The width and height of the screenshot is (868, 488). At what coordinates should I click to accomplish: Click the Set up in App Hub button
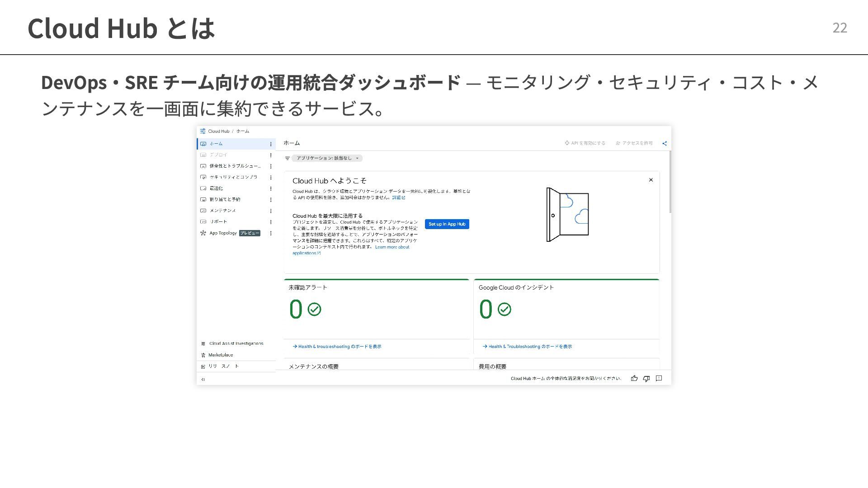click(447, 224)
